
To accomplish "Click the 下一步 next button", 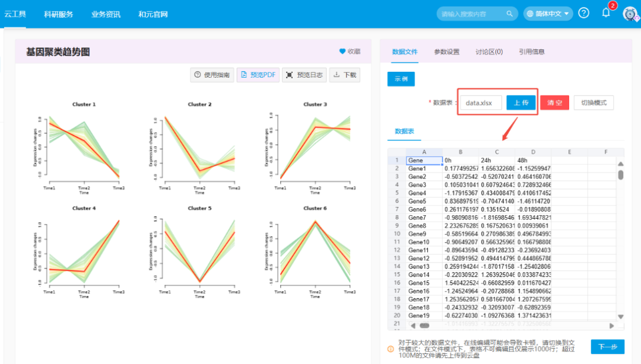I will (x=607, y=347).
